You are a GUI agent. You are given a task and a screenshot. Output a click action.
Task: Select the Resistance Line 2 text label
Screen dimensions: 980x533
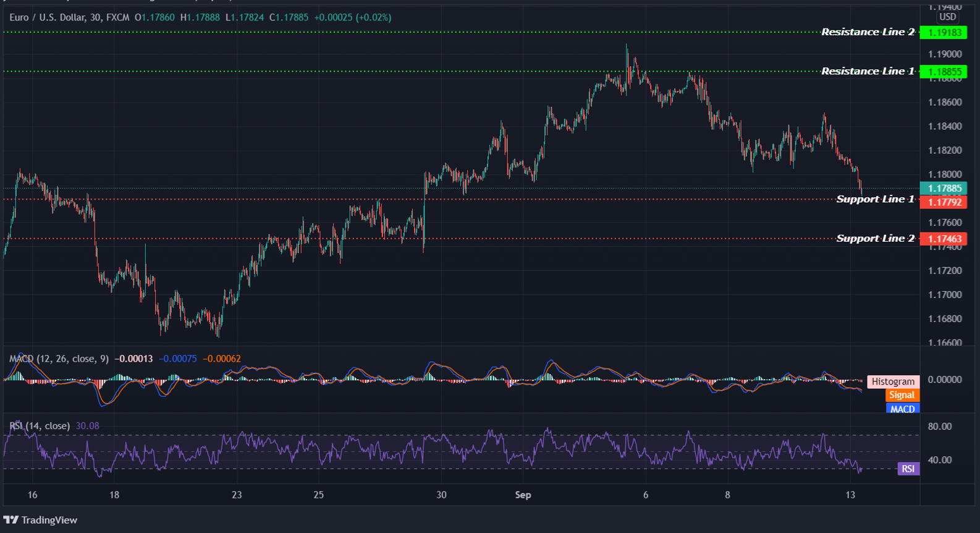tap(868, 32)
